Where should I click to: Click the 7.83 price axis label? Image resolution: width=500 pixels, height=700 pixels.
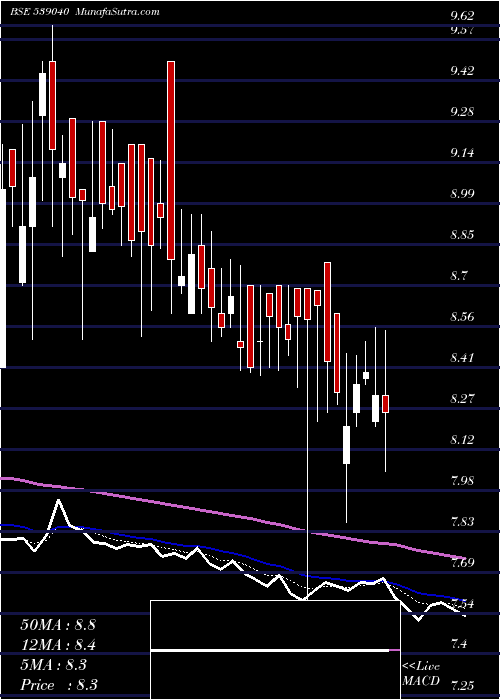[x=462, y=522]
